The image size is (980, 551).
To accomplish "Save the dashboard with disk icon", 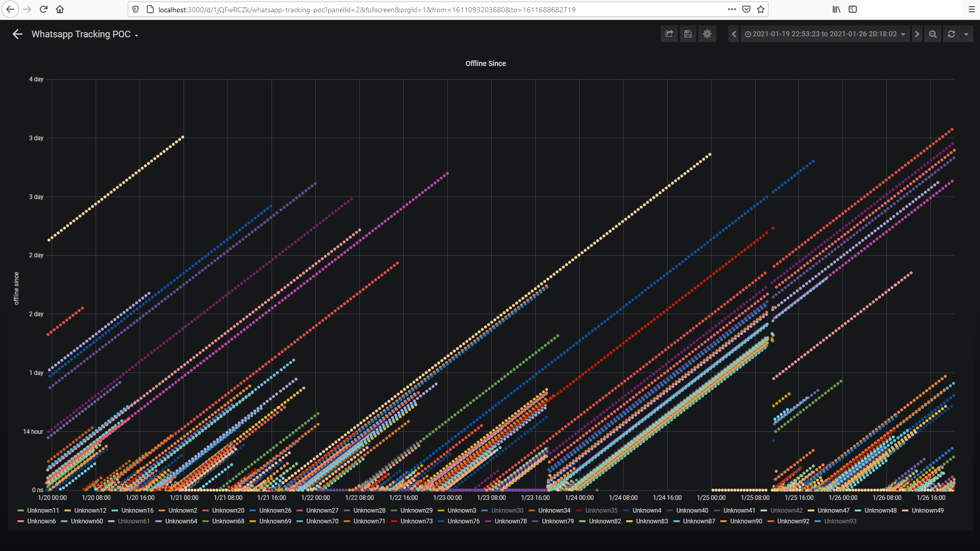I will [x=688, y=34].
